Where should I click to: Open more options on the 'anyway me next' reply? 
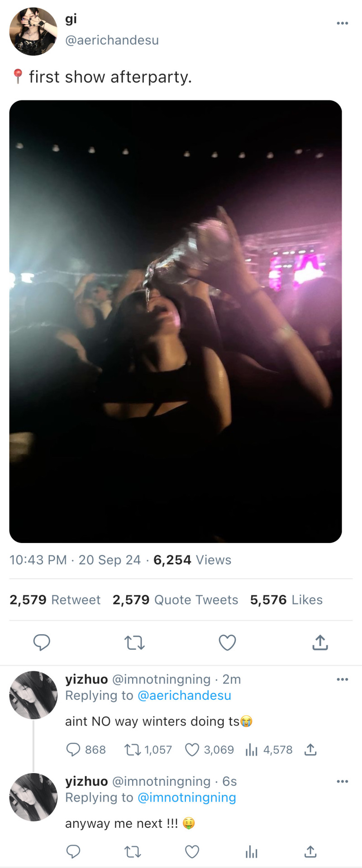(342, 781)
